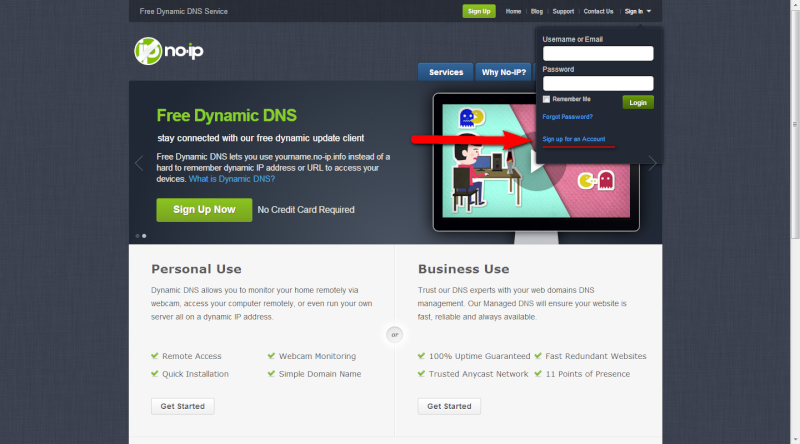This screenshot has height=444, width=800.
Task: Open What is Dynamic DNS? link
Action: point(232,179)
